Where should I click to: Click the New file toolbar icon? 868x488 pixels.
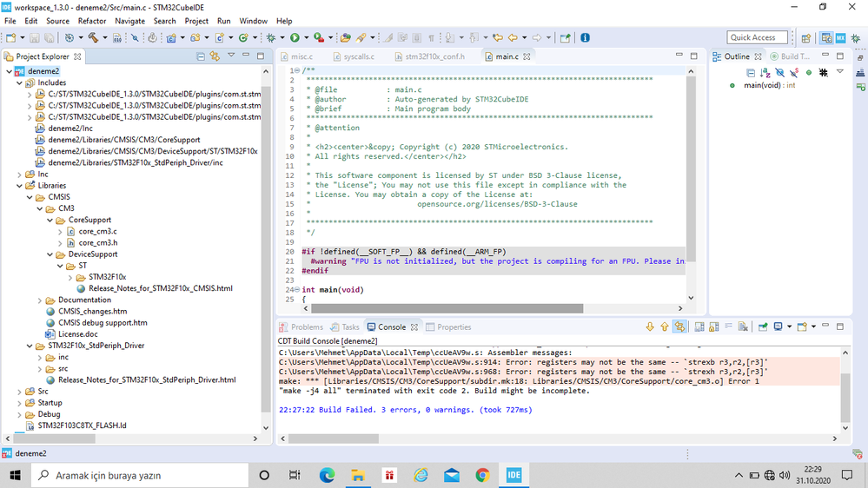(x=11, y=37)
